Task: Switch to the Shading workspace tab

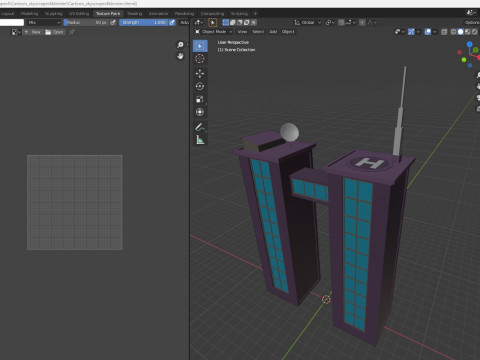Action: pyautogui.click(x=135, y=13)
